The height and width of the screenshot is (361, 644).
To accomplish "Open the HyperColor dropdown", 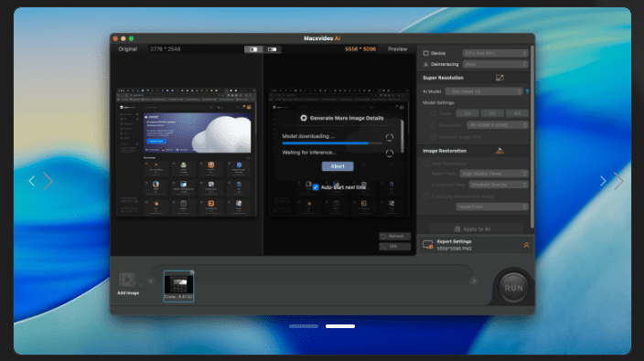I will (x=492, y=207).
